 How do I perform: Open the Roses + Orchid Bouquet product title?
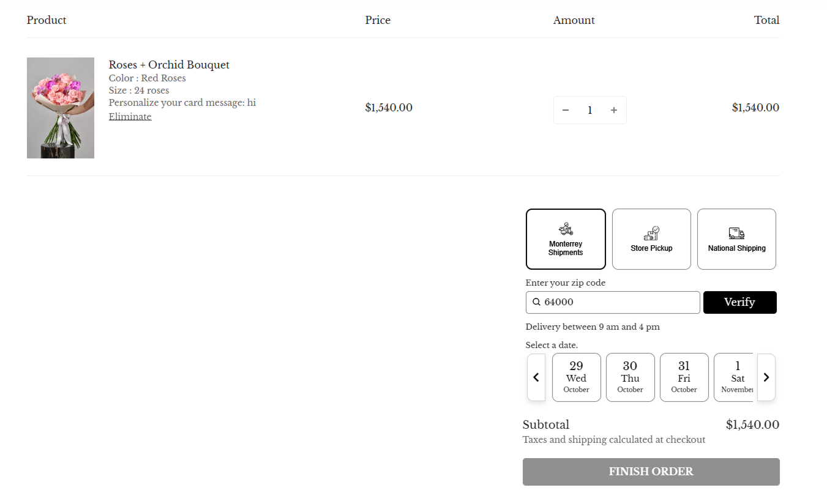169,65
